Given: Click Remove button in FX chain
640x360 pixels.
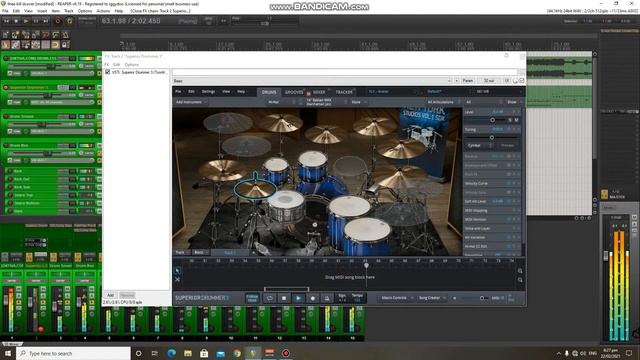Looking at the screenshot, I should coord(127,295).
